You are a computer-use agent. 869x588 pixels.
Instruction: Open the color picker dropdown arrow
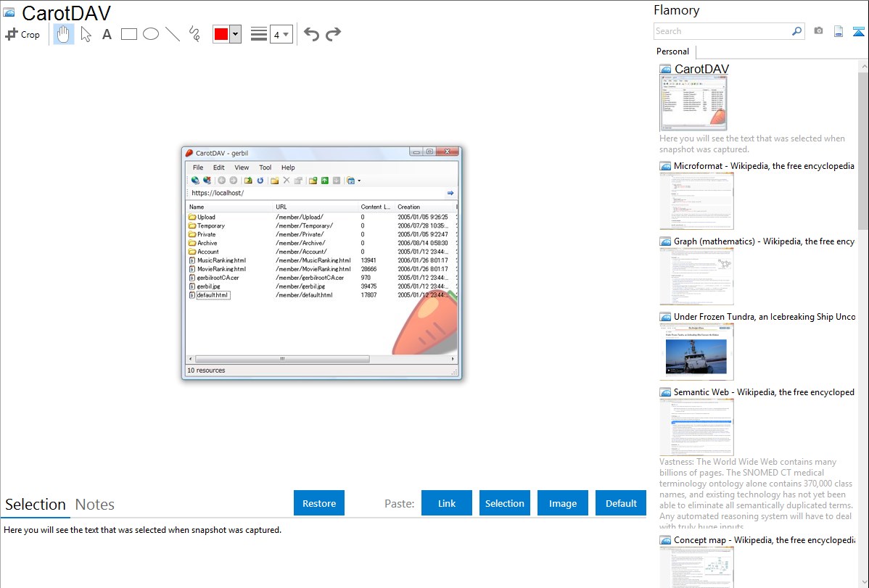pyautogui.click(x=236, y=34)
